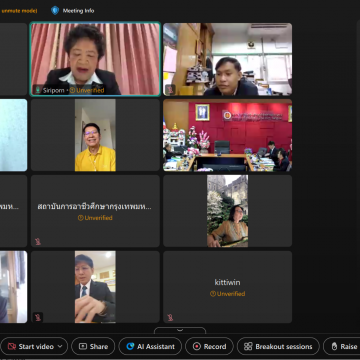
Task: Click muted mic icon on office man's tile
Action: (170, 89)
